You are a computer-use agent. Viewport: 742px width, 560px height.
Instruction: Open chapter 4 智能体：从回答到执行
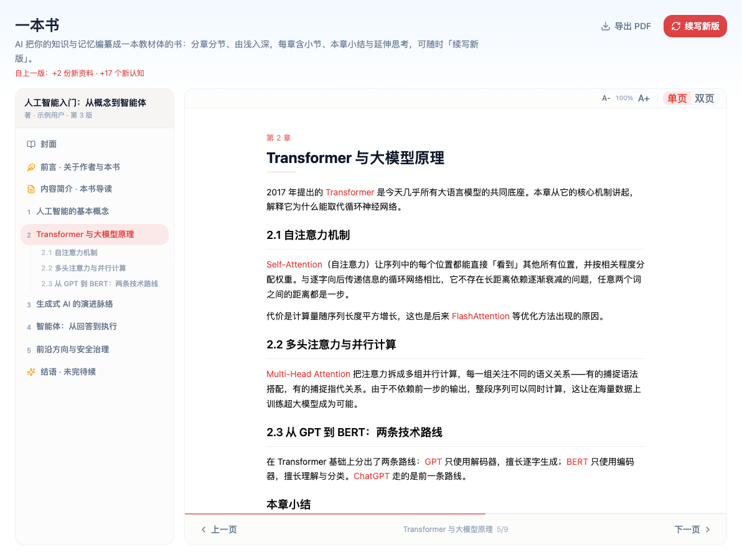click(95, 326)
